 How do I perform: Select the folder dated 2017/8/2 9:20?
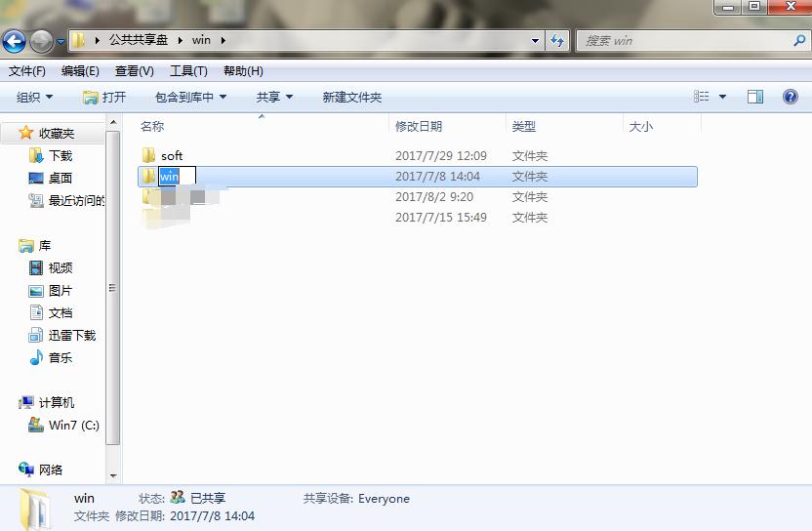pos(417,197)
